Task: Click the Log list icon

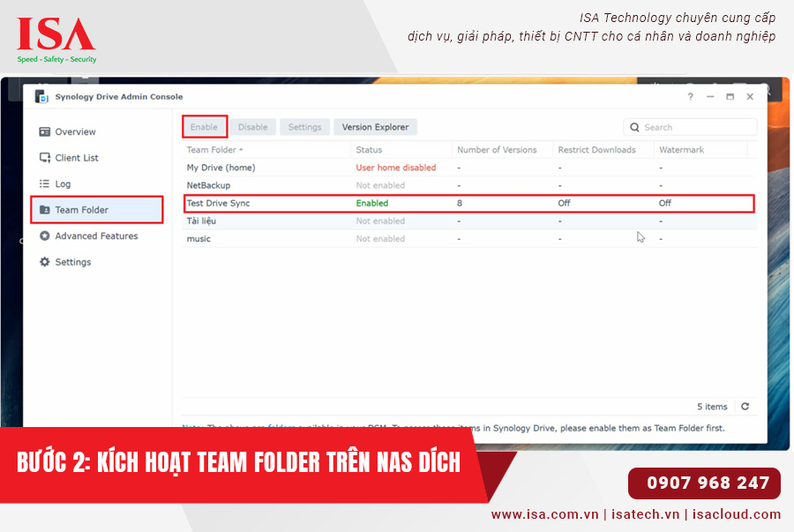Action: [45, 184]
